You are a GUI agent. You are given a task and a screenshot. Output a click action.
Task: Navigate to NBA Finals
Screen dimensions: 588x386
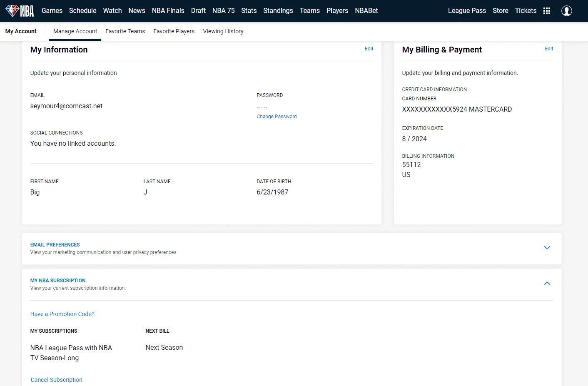pos(168,11)
